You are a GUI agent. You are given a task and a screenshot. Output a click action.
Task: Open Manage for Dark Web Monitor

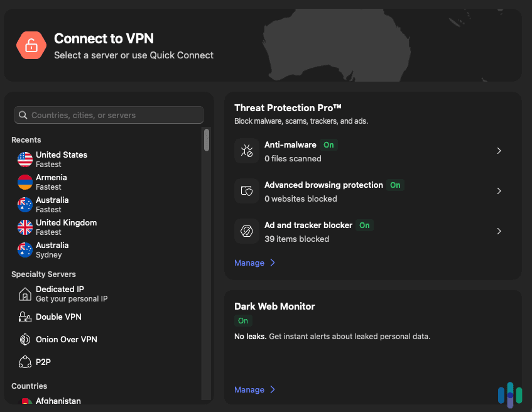(250, 389)
